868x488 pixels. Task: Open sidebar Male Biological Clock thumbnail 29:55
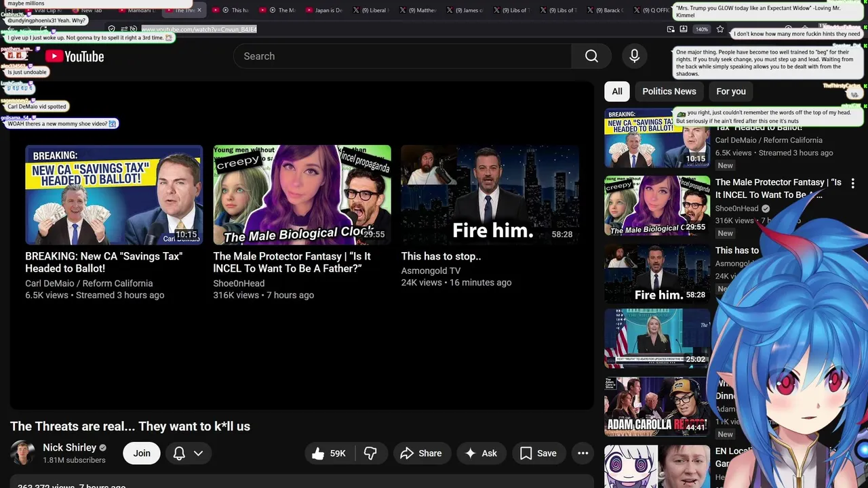[657, 205]
